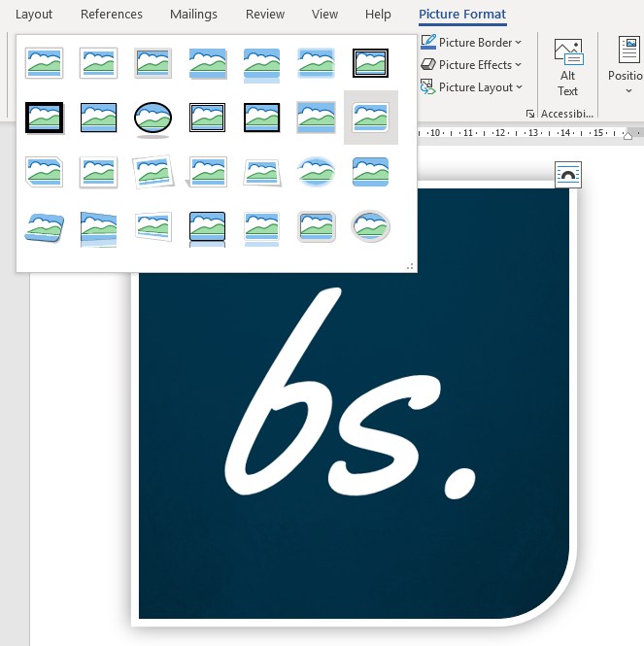Apply Moderate Frame, Black picture style

coord(261,118)
